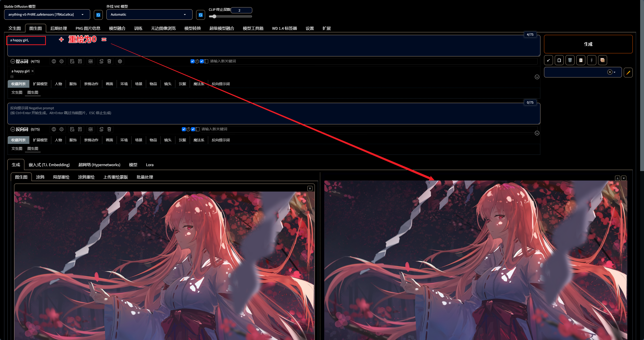Toggle first checkbox beside the 反向词 keyword input

point(184,129)
